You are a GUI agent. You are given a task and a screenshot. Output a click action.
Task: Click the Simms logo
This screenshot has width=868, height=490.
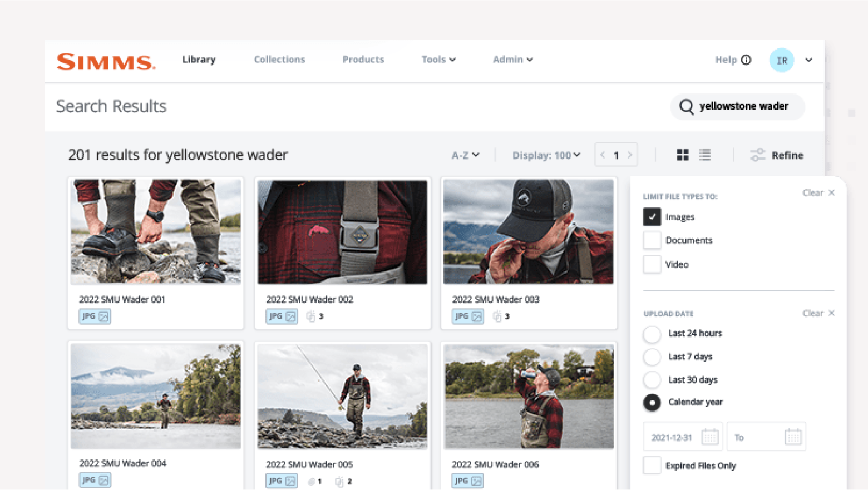(106, 61)
